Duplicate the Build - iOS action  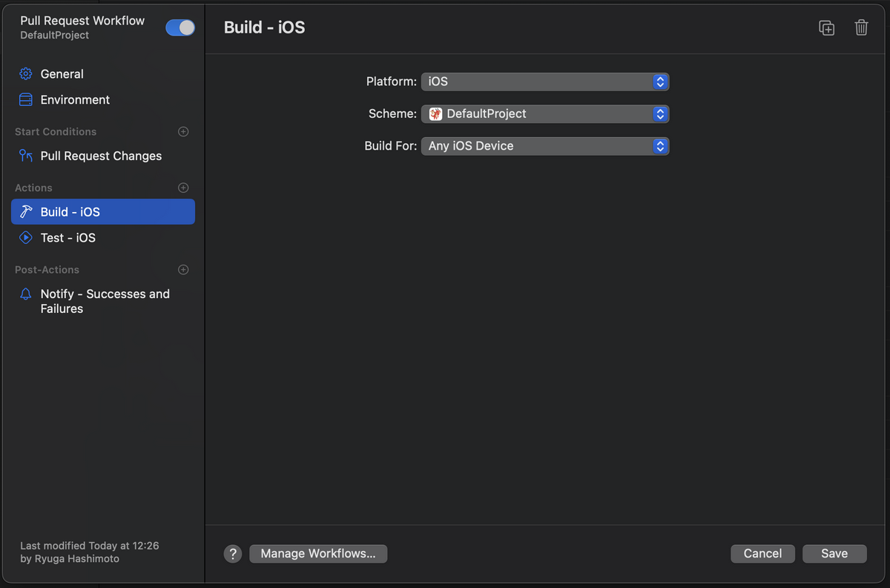(827, 28)
